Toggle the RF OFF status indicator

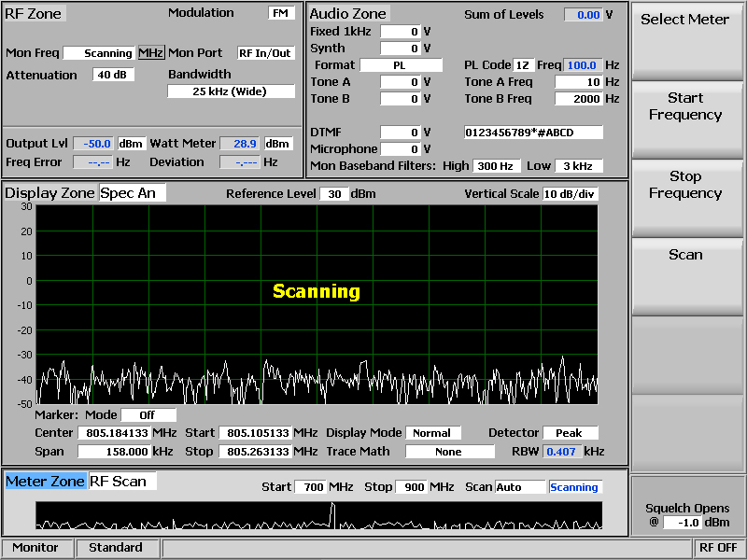(719, 548)
